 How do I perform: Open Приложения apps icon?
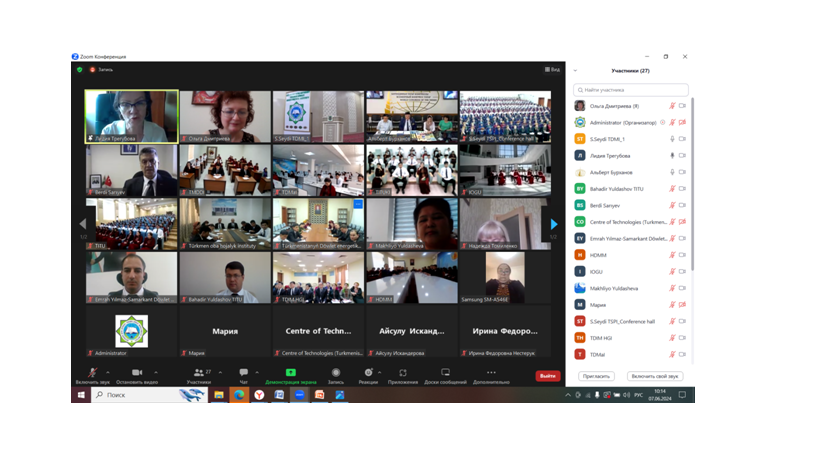[x=403, y=372]
